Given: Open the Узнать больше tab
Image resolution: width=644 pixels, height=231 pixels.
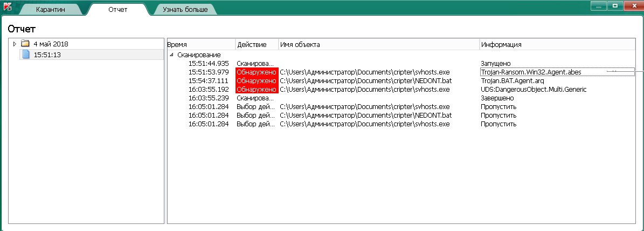Looking at the screenshot, I should tap(185, 9).
